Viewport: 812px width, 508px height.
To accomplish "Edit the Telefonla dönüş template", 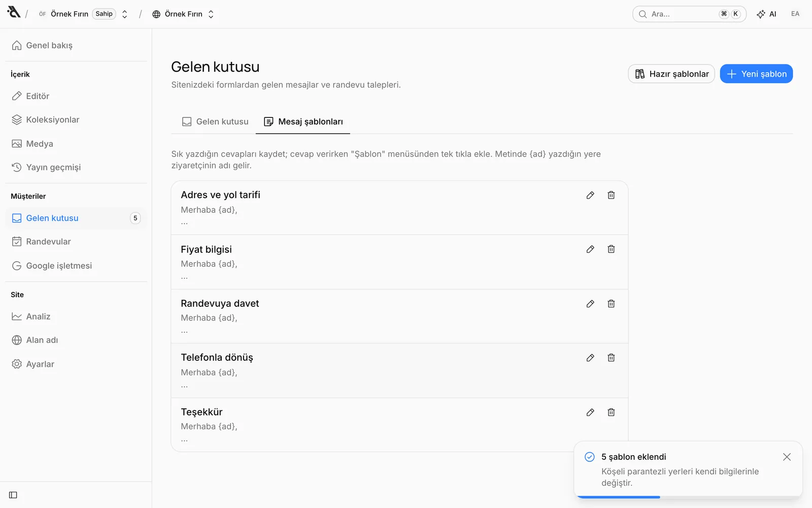I will [x=590, y=358].
